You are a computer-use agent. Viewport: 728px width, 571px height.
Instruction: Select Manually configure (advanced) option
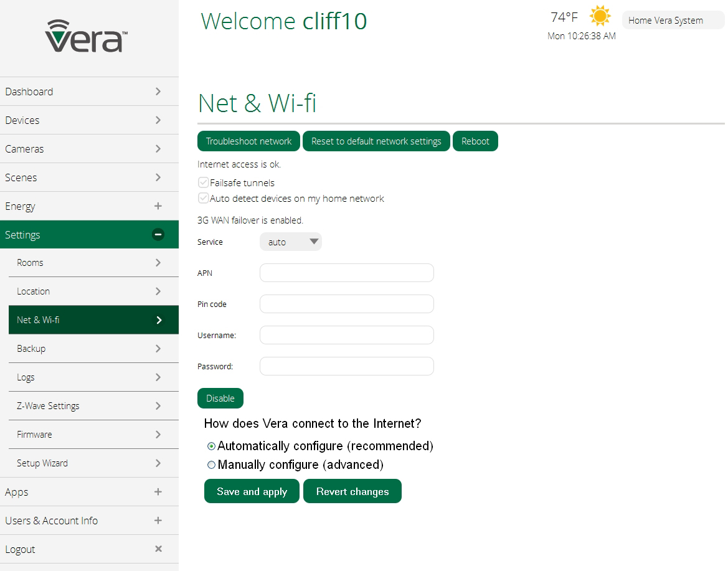212,465
